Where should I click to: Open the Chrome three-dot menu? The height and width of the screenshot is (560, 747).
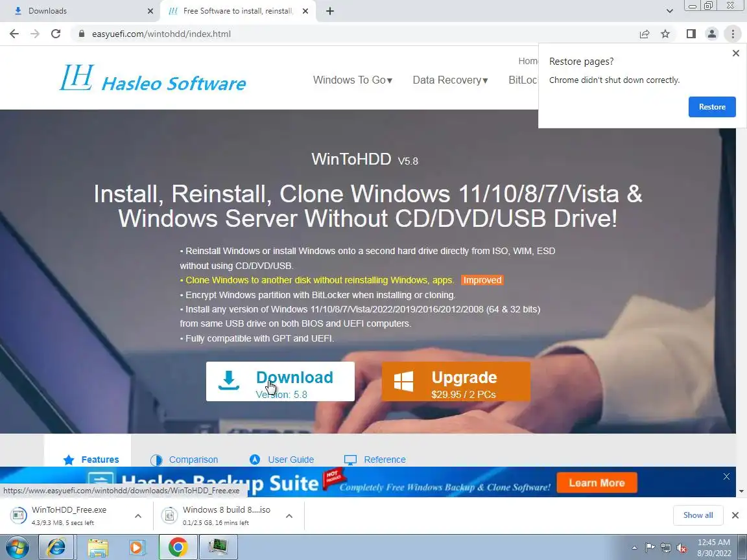click(733, 34)
